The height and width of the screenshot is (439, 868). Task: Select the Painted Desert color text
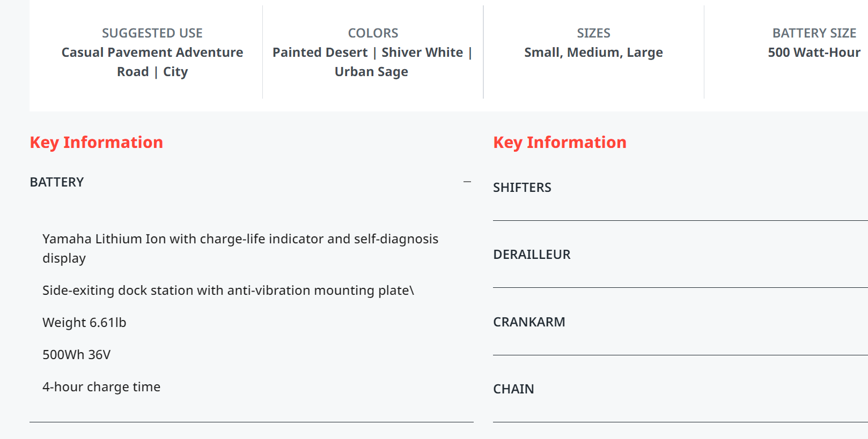click(x=320, y=53)
